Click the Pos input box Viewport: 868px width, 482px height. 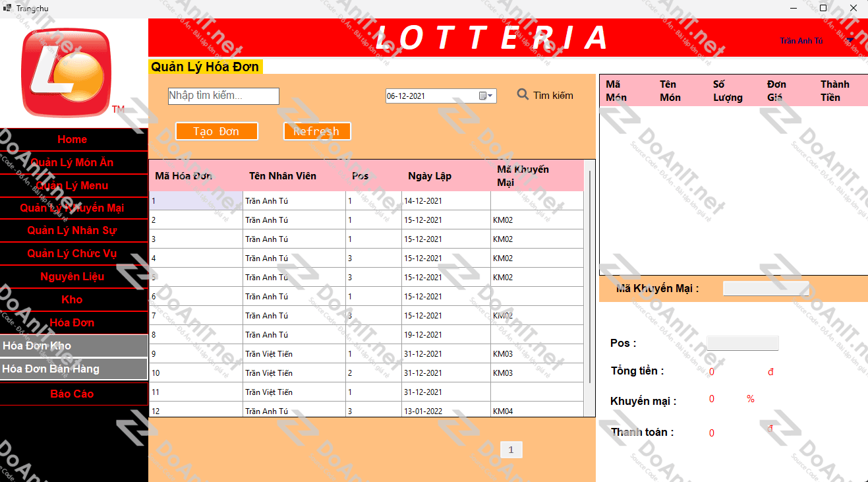tap(743, 343)
